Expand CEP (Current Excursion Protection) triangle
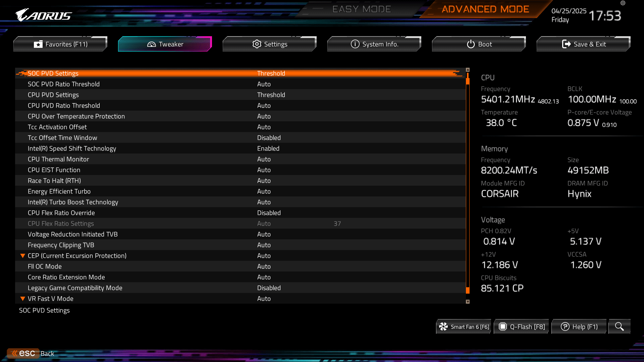 [23, 256]
